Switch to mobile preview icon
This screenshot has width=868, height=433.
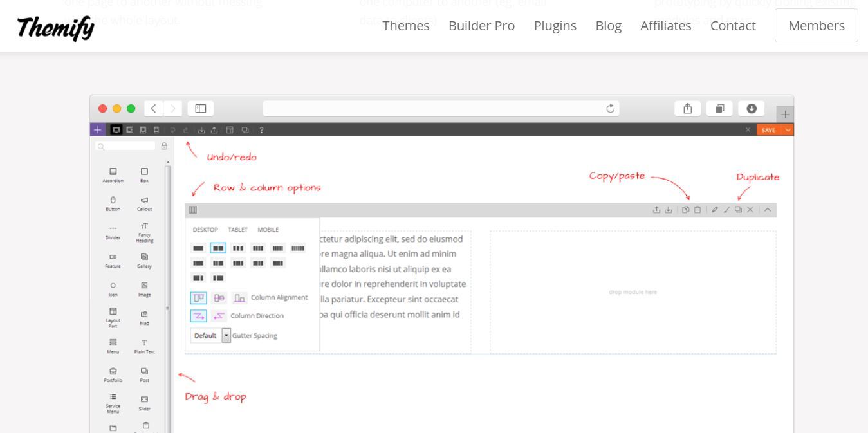coord(156,129)
